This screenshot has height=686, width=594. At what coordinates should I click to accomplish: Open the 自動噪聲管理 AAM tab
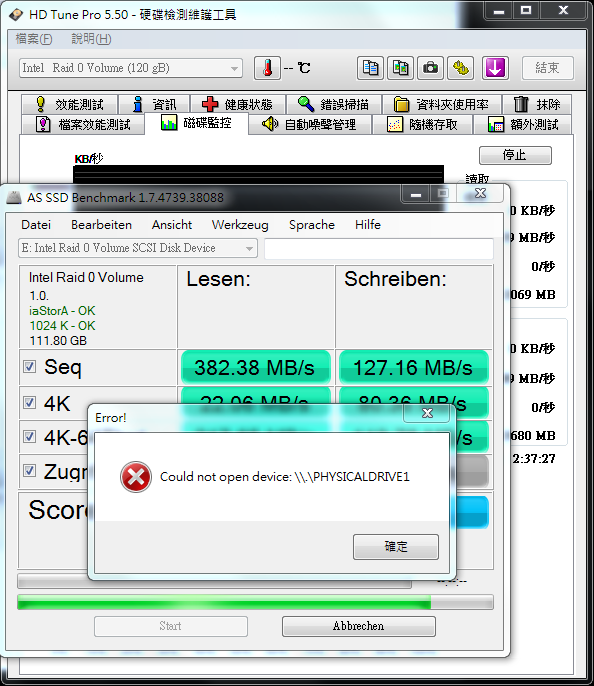pyautogui.click(x=310, y=125)
